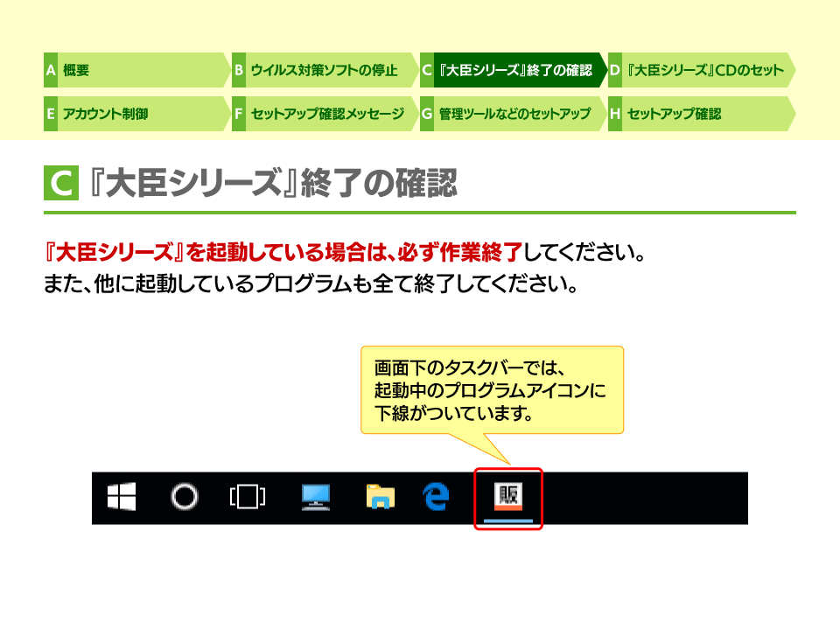The image size is (840, 630).
Task: Open step D 『大臣シリーズ』CDのセット
Action: point(702,70)
